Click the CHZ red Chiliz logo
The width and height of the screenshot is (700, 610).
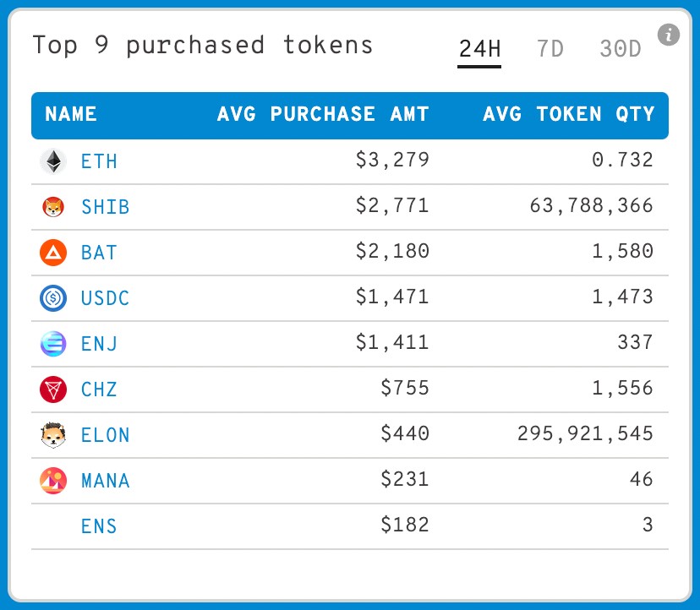53,389
